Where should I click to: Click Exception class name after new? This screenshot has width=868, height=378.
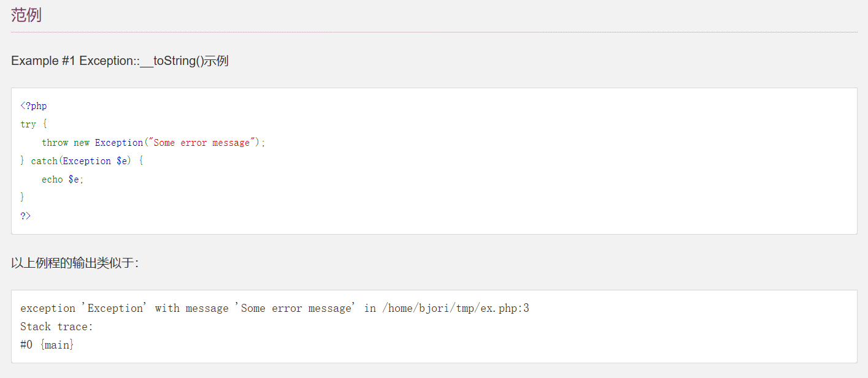coord(119,143)
